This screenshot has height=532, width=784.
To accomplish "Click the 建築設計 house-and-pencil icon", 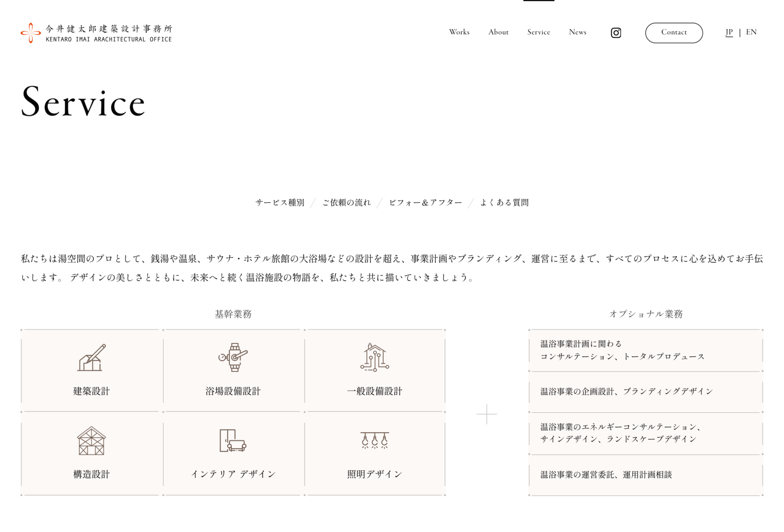I will tap(92, 358).
